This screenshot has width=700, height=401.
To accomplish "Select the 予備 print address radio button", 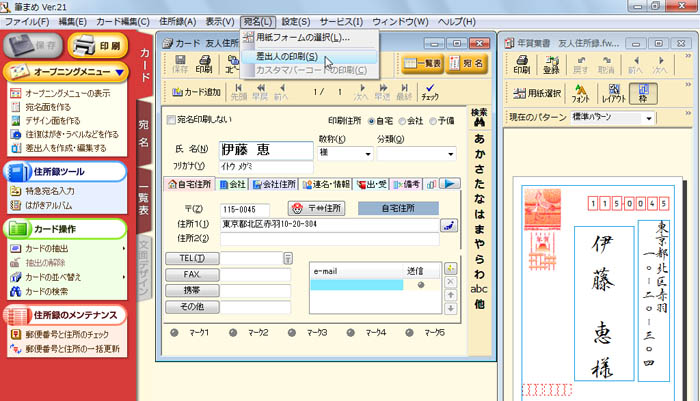I will click(432, 120).
